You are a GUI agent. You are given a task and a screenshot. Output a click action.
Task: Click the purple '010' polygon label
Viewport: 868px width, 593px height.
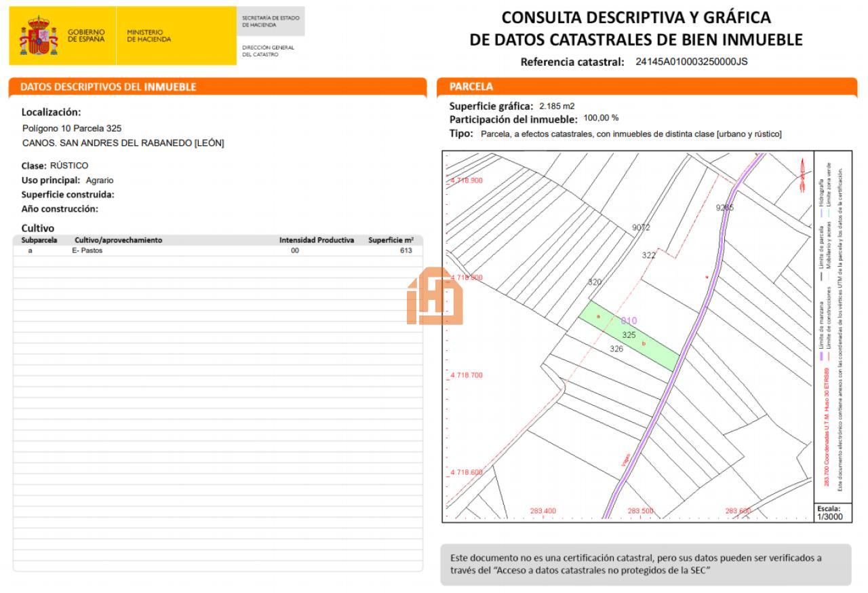coord(629,320)
